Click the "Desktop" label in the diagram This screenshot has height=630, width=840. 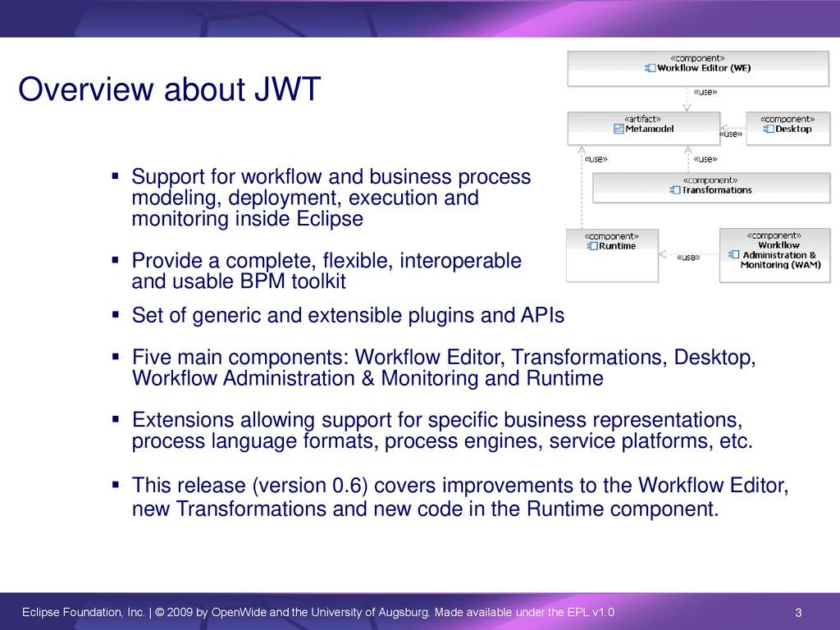point(793,129)
